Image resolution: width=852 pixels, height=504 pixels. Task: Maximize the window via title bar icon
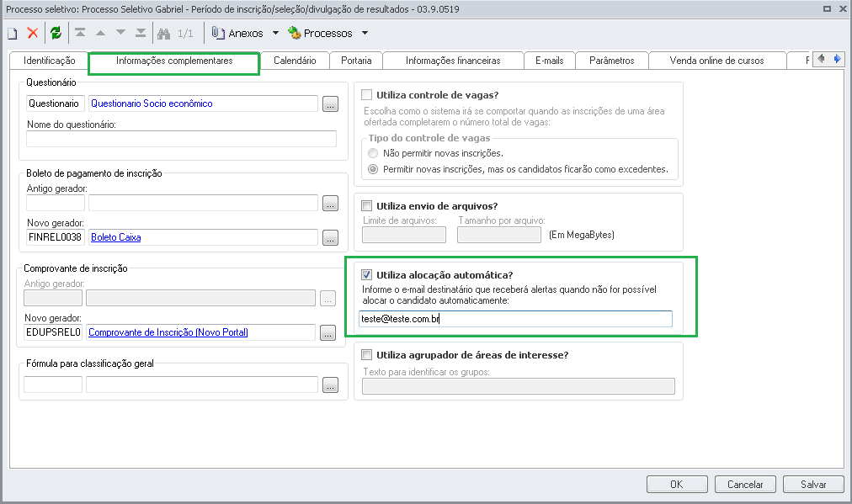click(827, 8)
